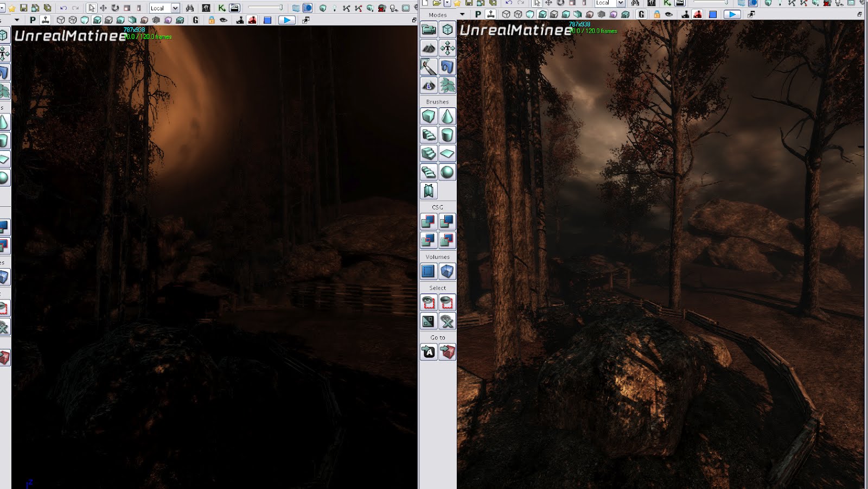The height and width of the screenshot is (489, 868).
Task: Switch to Camera mode in the Modes panel
Action: [429, 29]
